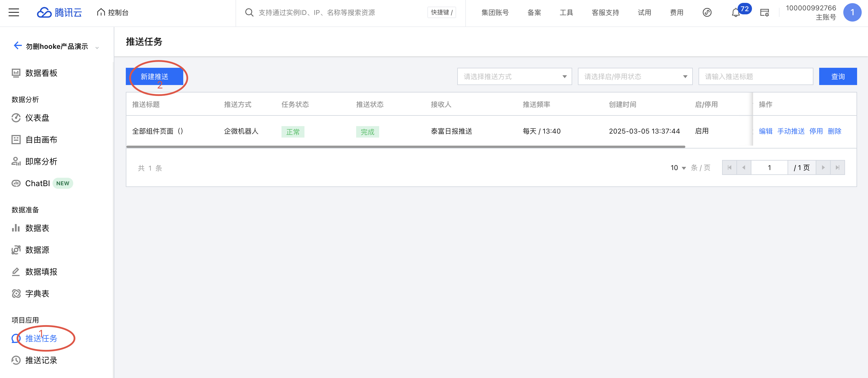Open 推送记录 in the sidebar
Image resolution: width=868 pixels, height=378 pixels.
pyautogui.click(x=41, y=360)
